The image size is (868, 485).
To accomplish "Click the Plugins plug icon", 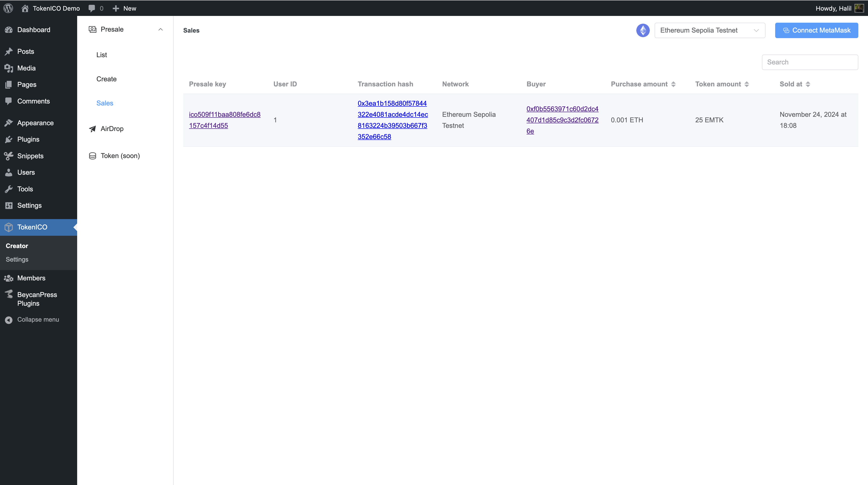I will pos(9,139).
